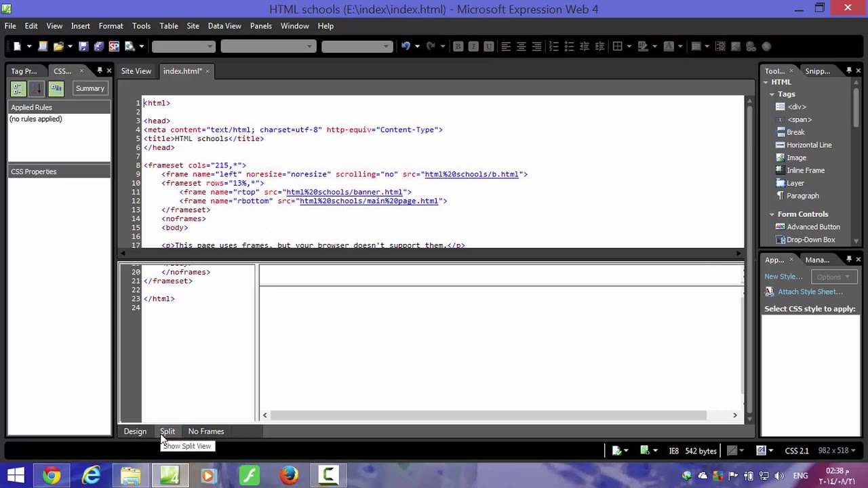The height and width of the screenshot is (488, 868).
Task: Click the No Frames view button
Action: pos(205,431)
